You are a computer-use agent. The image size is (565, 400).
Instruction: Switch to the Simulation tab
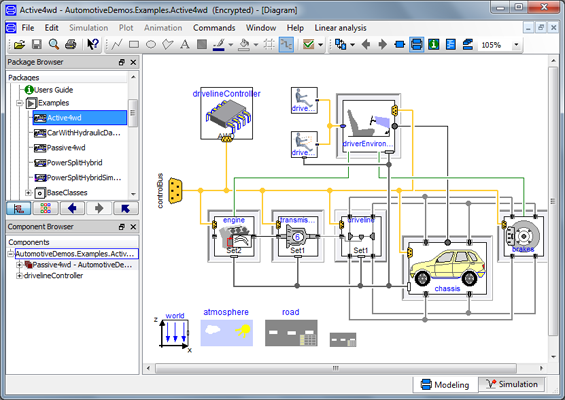tap(512, 384)
